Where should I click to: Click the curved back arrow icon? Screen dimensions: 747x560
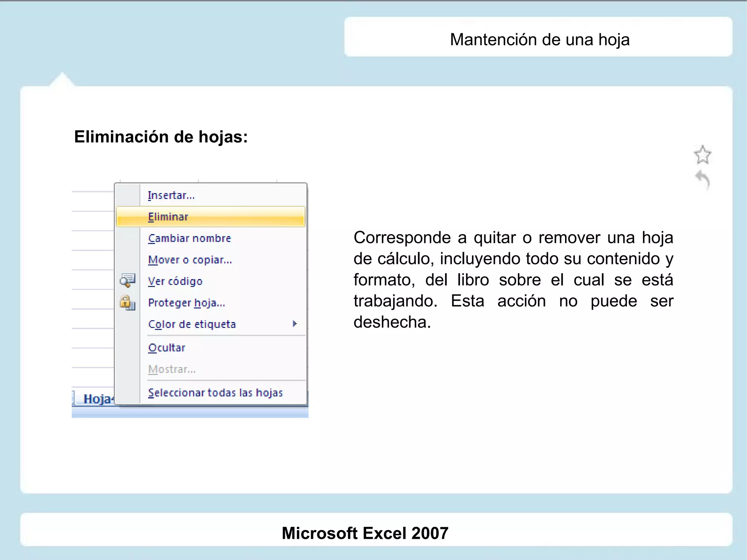[703, 180]
